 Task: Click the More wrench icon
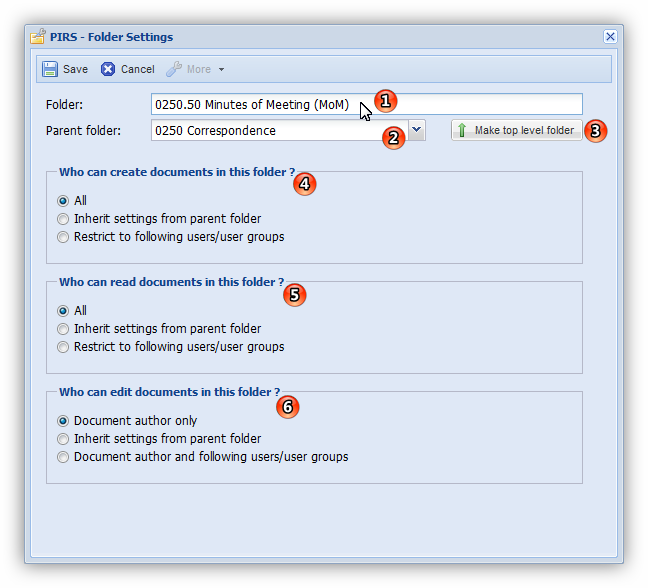coord(174,69)
